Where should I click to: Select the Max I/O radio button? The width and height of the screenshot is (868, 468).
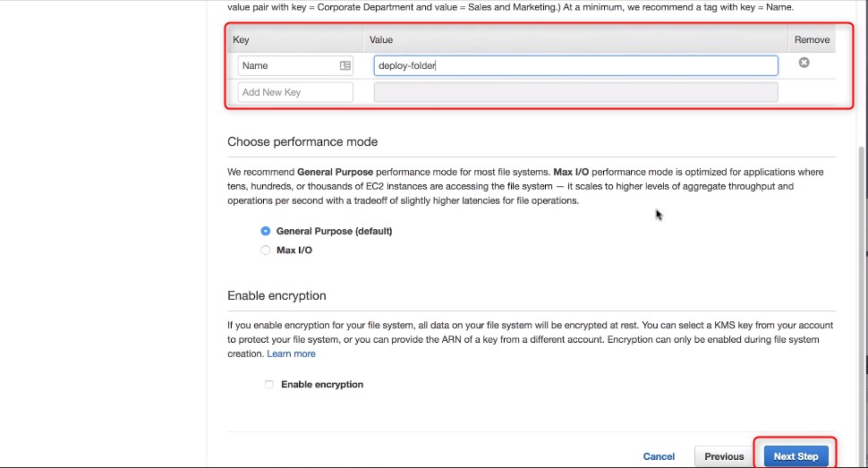(x=266, y=250)
